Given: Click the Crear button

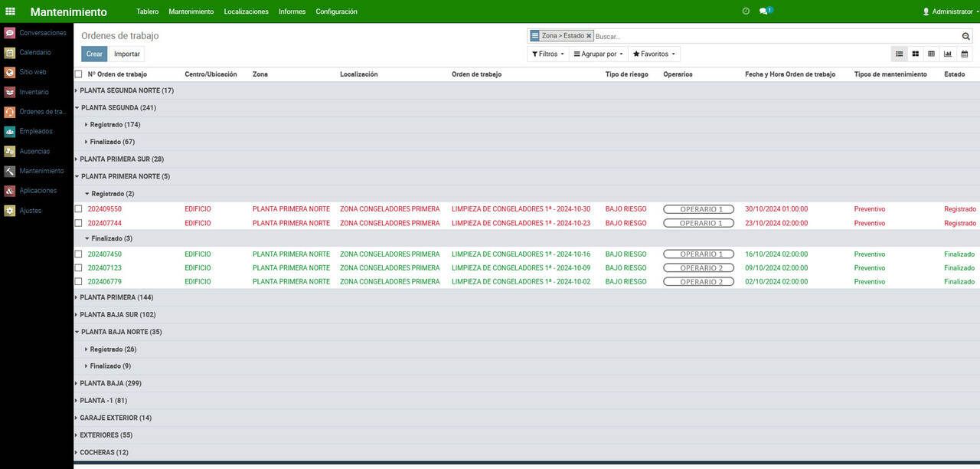Looking at the screenshot, I should (x=94, y=54).
